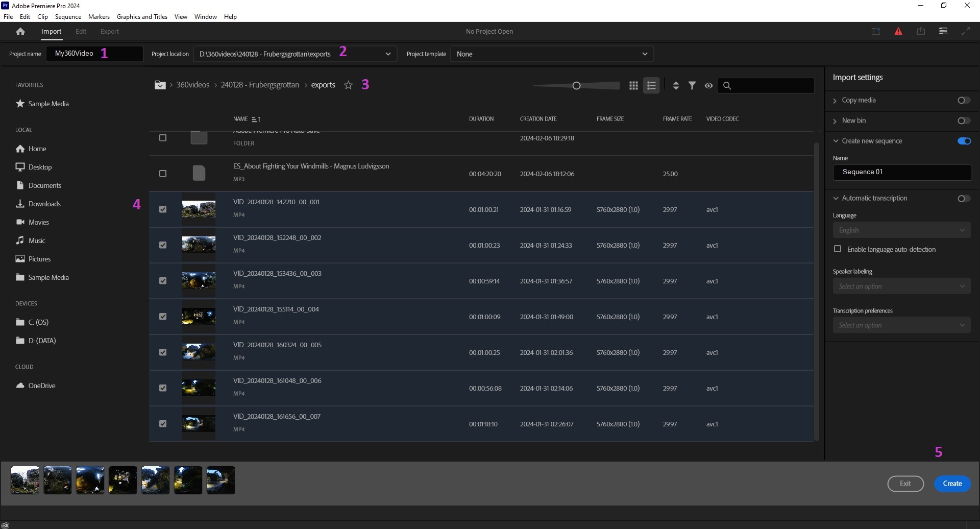Open Project template dropdown
Image resolution: width=980 pixels, height=529 pixels.
tap(552, 54)
